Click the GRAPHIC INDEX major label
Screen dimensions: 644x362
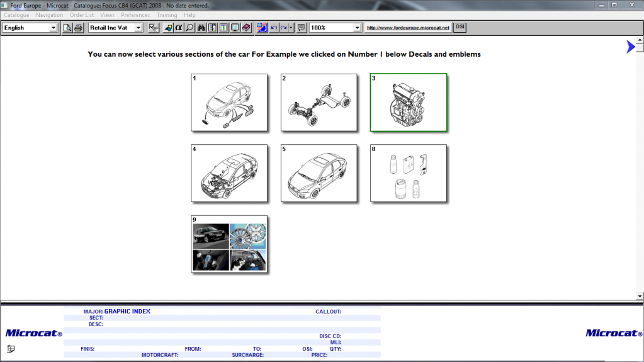click(127, 312)
